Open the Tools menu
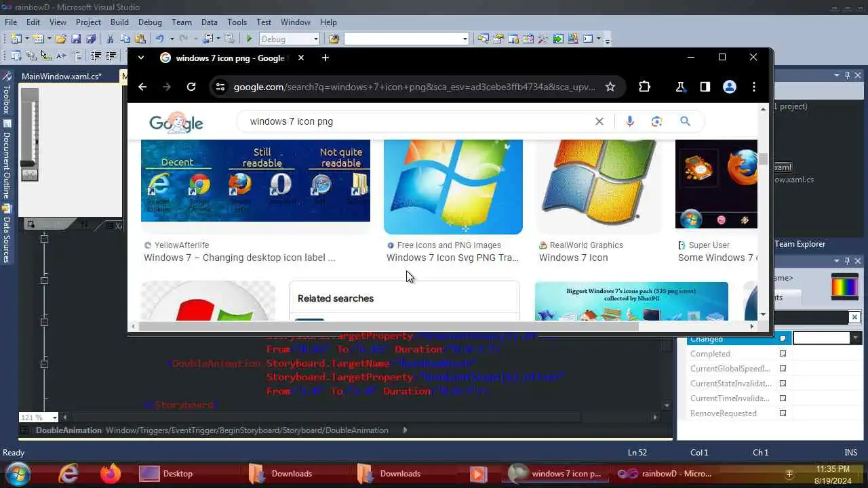868x488 pixels. 237,22
